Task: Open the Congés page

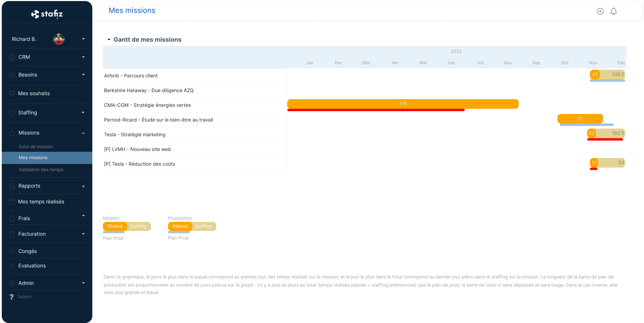Action: [x=28, y=251]
